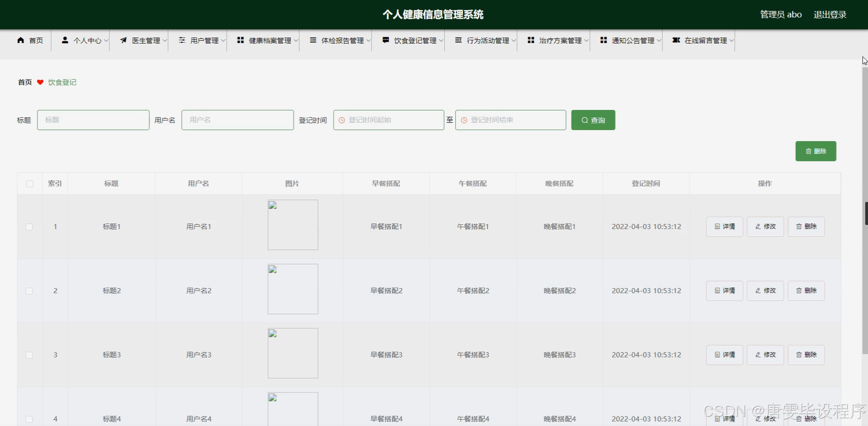Click 修改 for row 标题3
This screenshot has width=868, height=426.
tap(765, 355)
